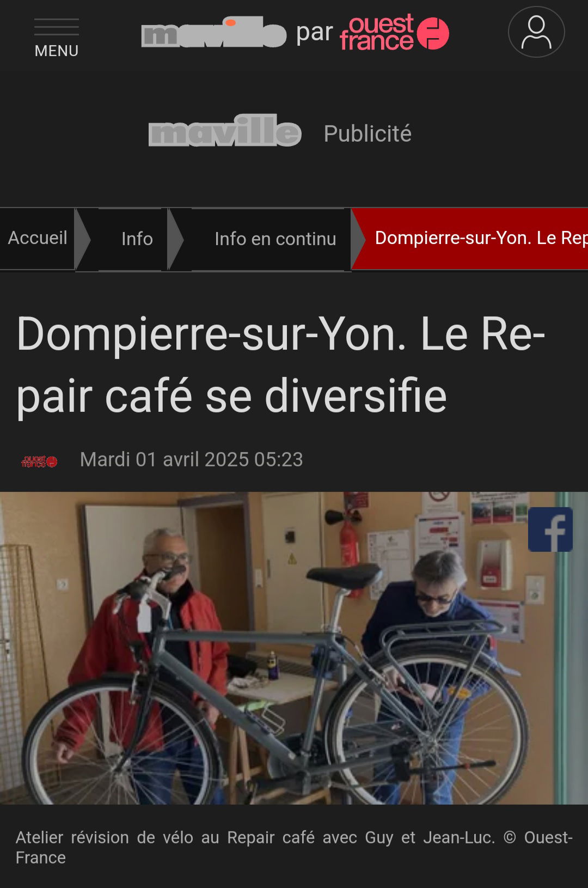Open the Info en continu breadcrumb

click(x=275, y=239)
